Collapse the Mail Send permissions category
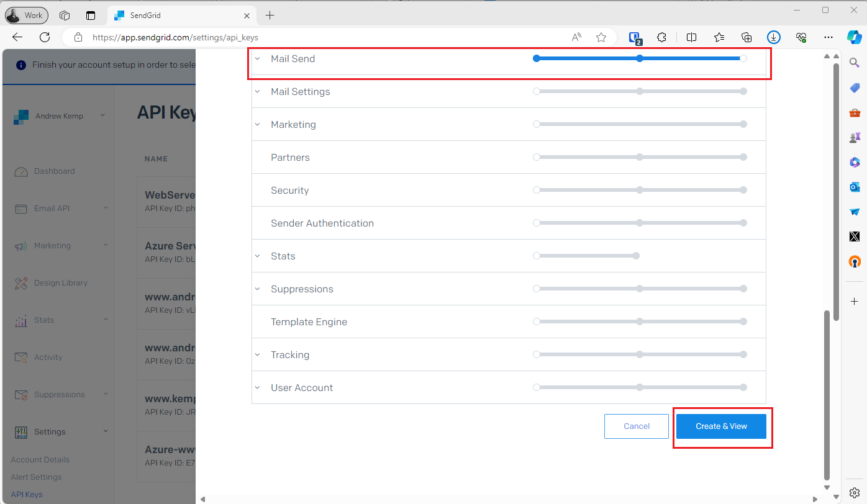 click(258, 58)
